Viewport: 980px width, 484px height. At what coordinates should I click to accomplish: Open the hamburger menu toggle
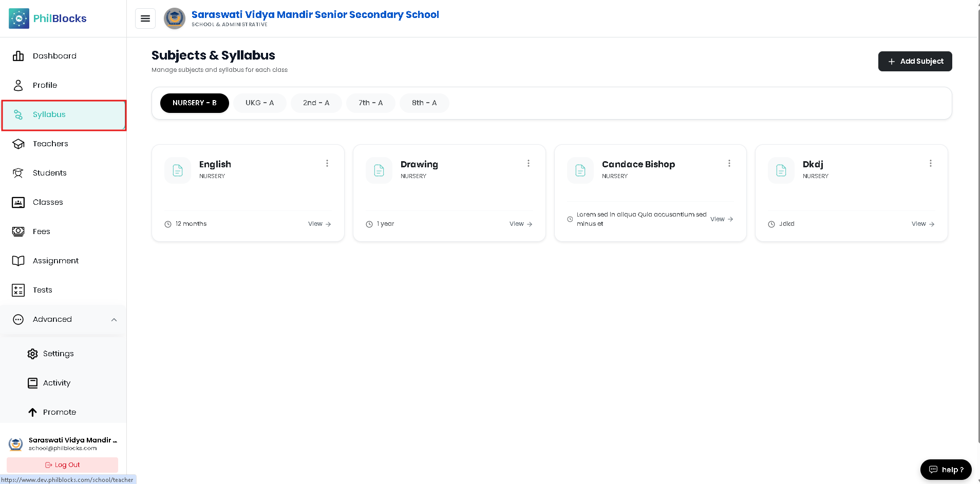point(145,18)
